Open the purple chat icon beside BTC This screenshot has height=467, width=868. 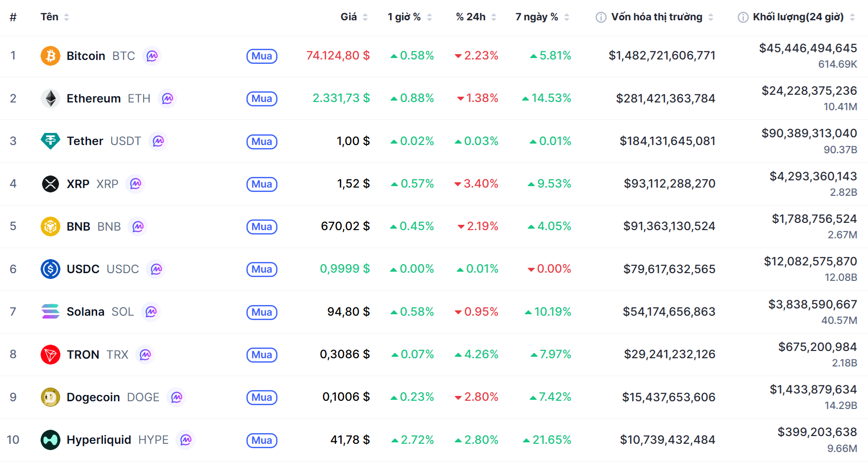point(152,56)
